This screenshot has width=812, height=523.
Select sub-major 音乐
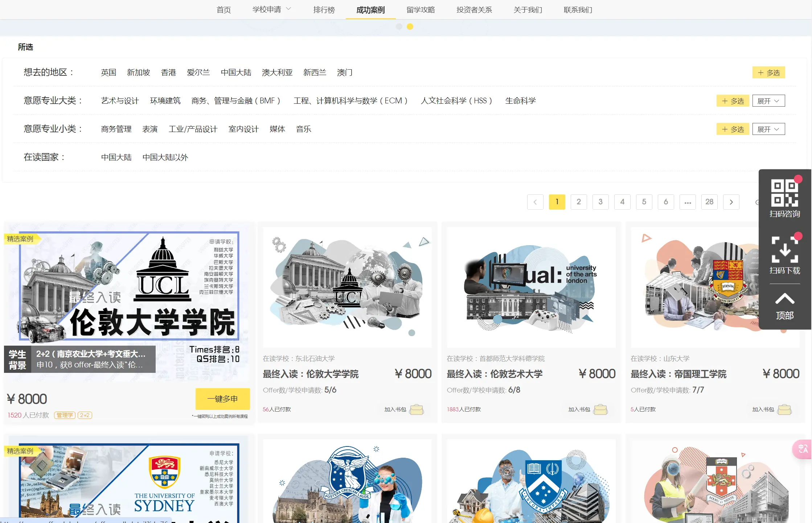[x=304, y=129]
